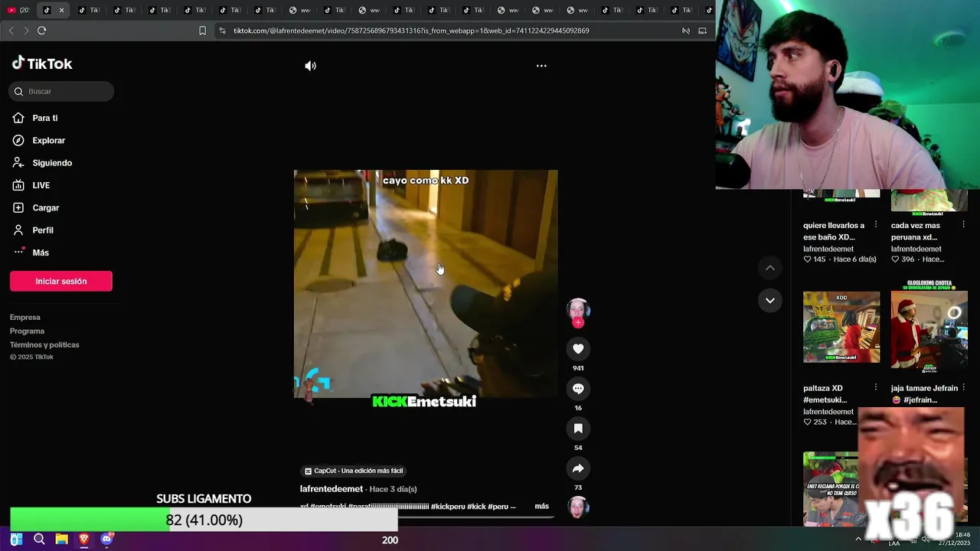Screen dimensions: 980x551
Task: Share the video with the arrow icon
Action: tap(578, 468)
